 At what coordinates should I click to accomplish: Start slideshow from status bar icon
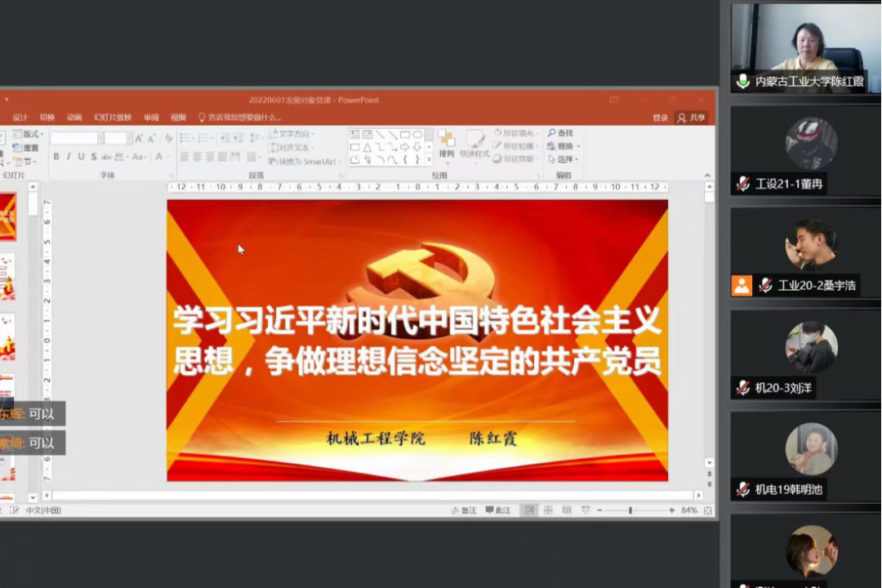tap(585, 510)
